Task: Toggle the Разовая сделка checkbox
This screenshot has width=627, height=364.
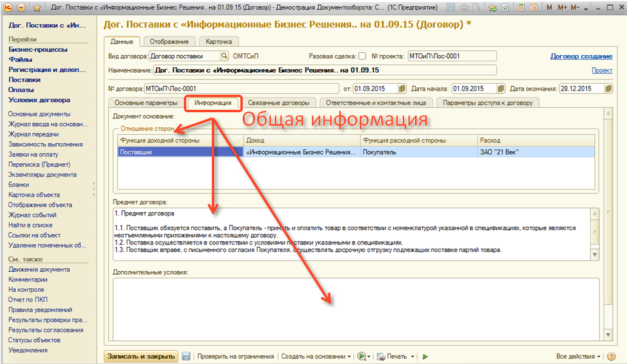Action: [x=362, y=56]
